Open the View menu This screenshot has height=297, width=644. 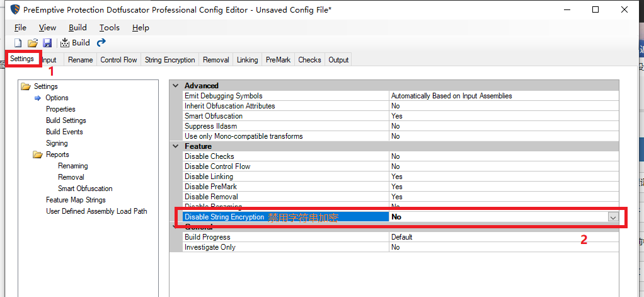coord(47,28)
